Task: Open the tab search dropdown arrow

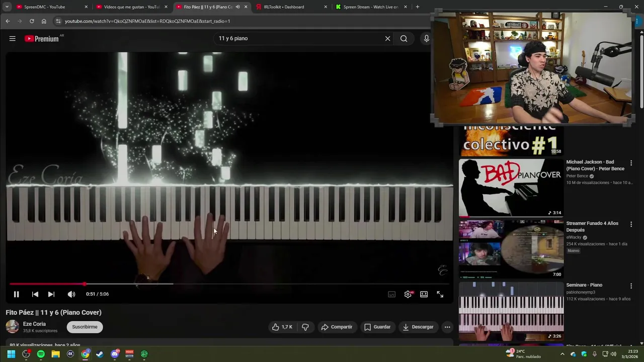Action: pyautogui.click(x=7, y=7)
